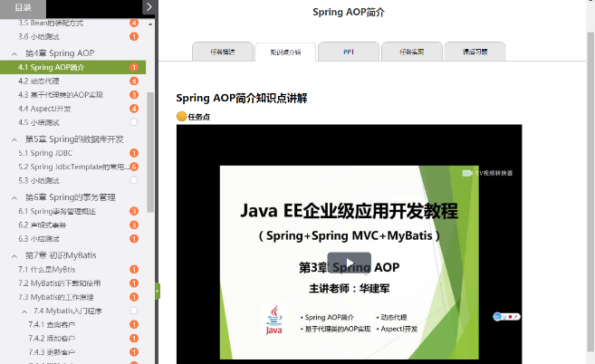Viewport: 595px width, 364px height.
Task: Click the empty circle for 7.4 Mybatis入门程序
Action: point(133,311)
